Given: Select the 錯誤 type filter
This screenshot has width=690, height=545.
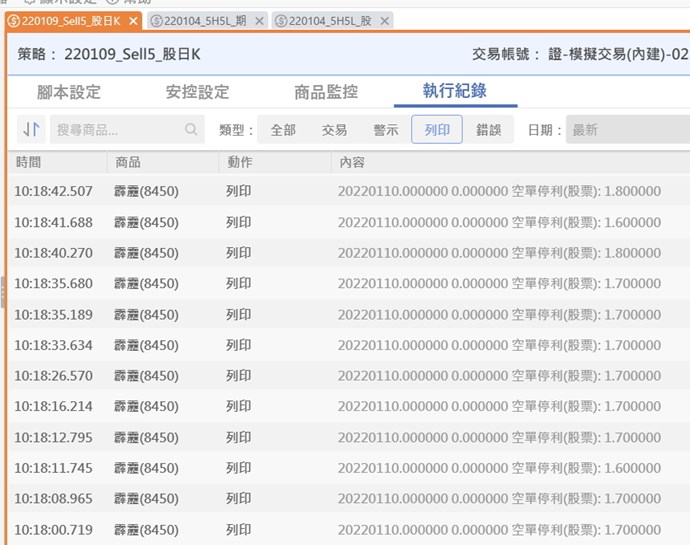Looking at the screenshot, I should tap(489, 130).
